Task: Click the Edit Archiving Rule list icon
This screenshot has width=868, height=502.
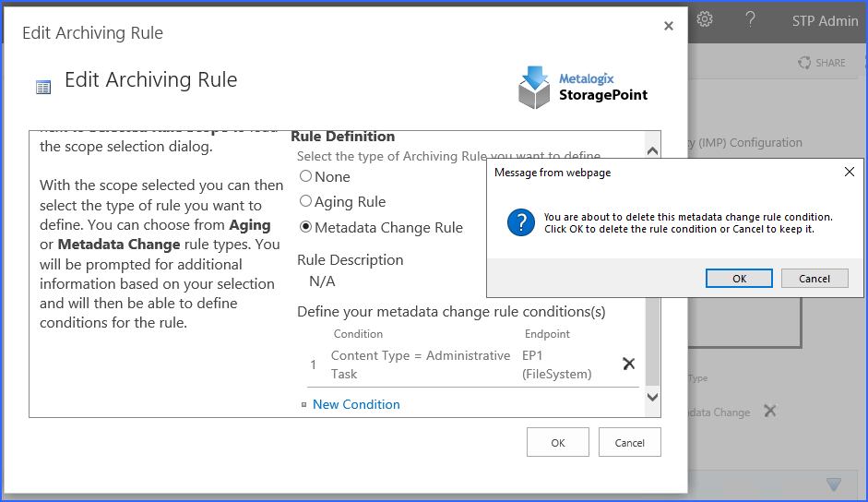Action: click(43, 87)
